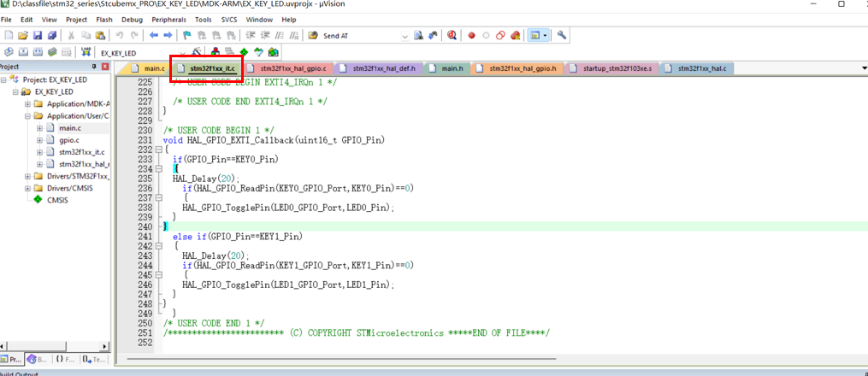Switch to the Project bottom panel tab
Viewport: 868px width, 376px height.
(11, 360)
